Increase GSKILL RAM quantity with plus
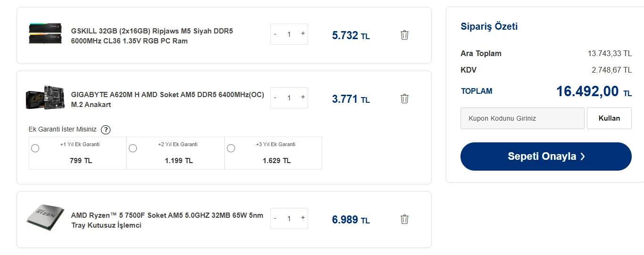Image resolution: width=644 pixels, height=255 pixels. point(303,34)
